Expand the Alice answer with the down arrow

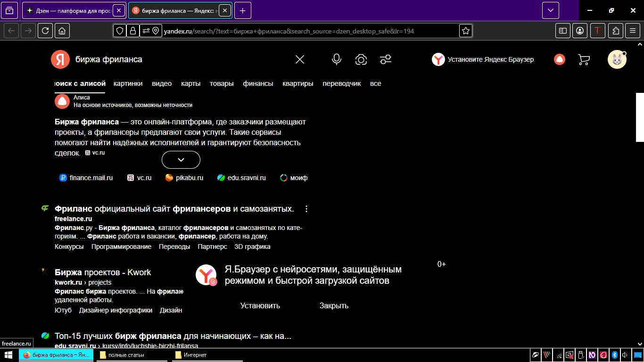pyautogui.click(x=181, y=159)
